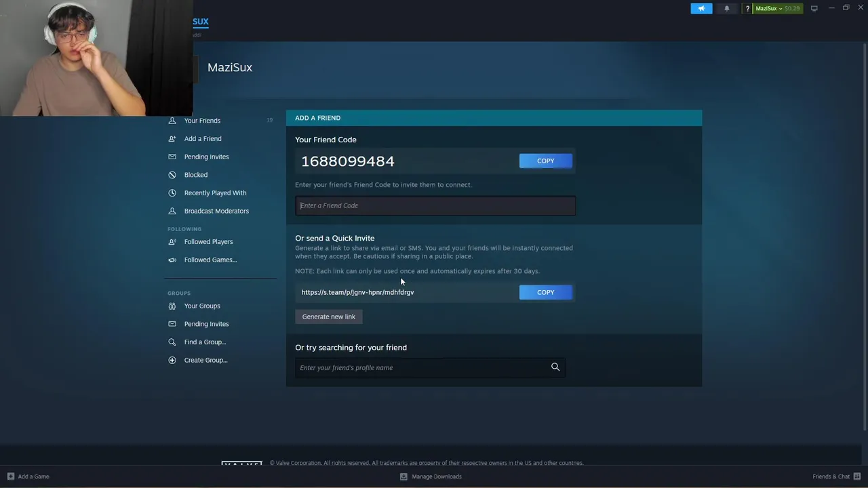Screen dimensions: 868x488
Task: Click the ADD A FRIEND panel header
Action: [x=494, y=118]
